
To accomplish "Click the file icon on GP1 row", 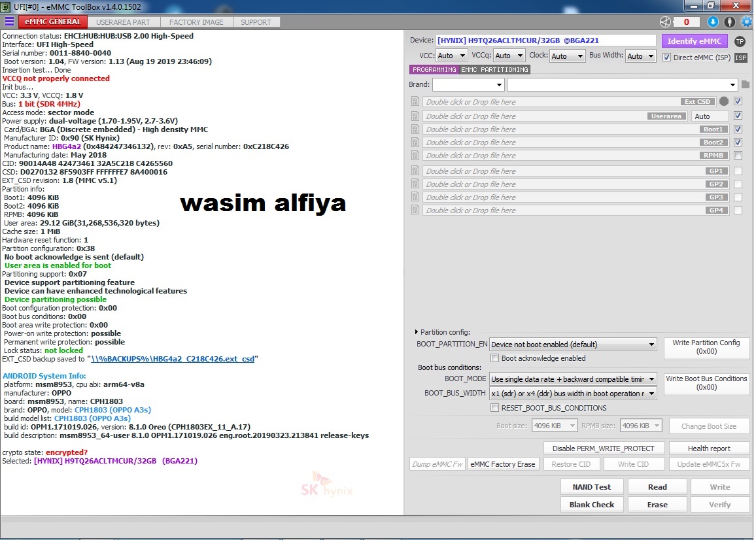I will pyautogui.click(x=415, y=171).
